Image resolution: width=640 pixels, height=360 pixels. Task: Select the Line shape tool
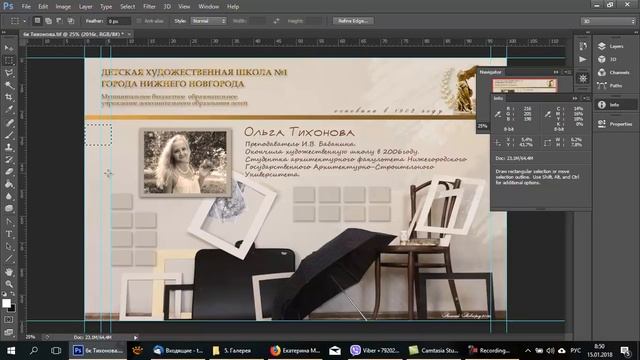[x=9, y=259]
